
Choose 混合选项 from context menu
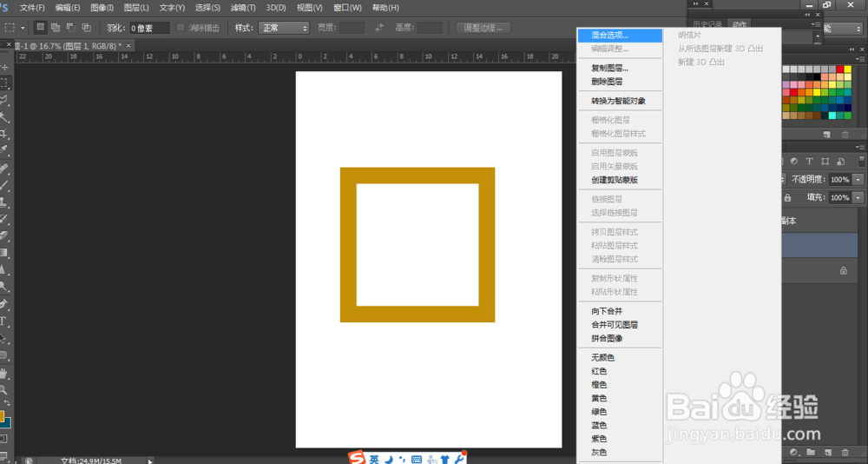[x=620, y=35]
